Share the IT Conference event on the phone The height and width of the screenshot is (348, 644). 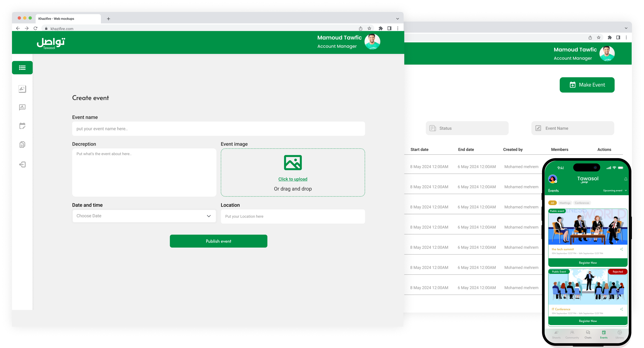click(621, 309)
